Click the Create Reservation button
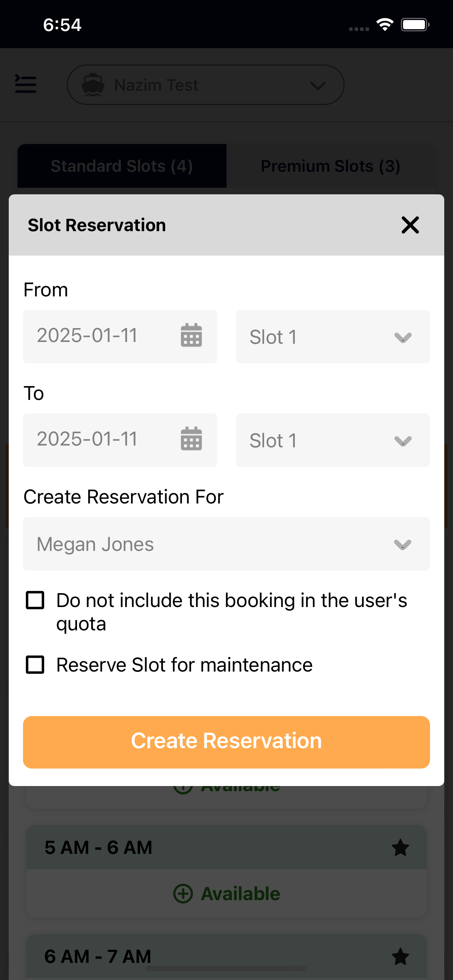Image resolution: width=453 pixels, height=980 pixels. click(226, 742)
